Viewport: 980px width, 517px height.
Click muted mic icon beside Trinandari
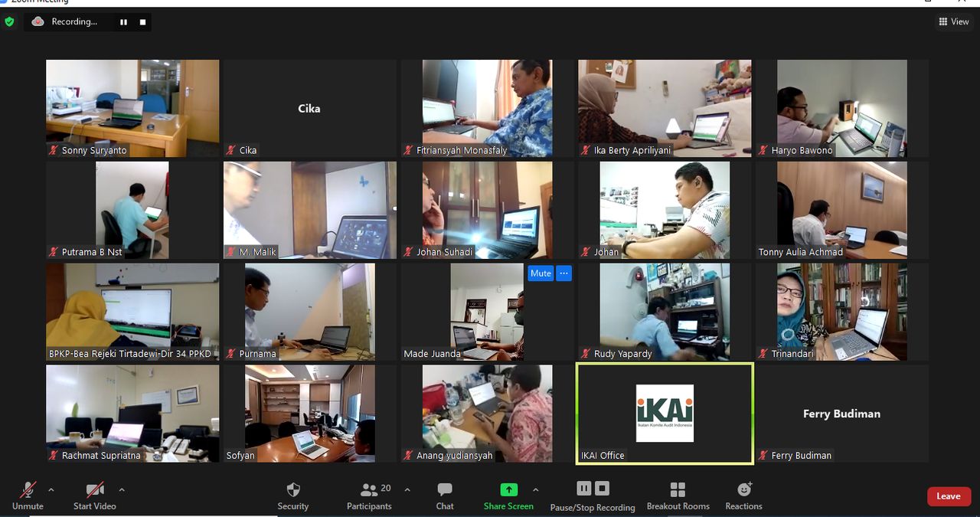(x=763, y=354)
